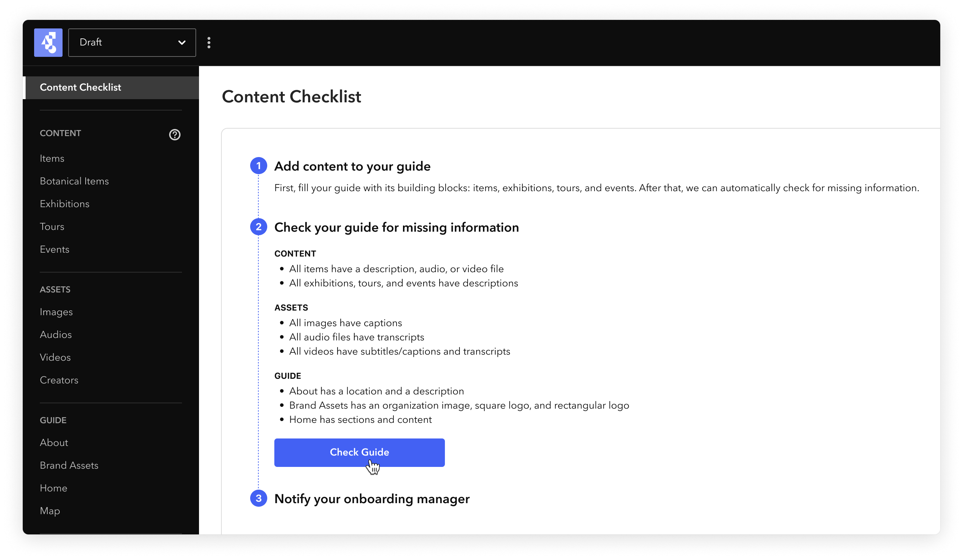963x560 pixels.
Task: Click the step 3 number badge
Action: click(258, 499)
